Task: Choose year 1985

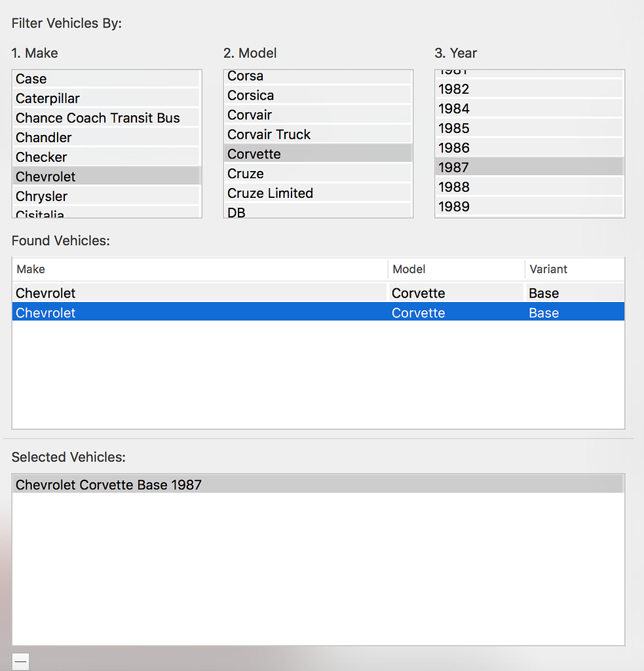Action: [529, 128]
